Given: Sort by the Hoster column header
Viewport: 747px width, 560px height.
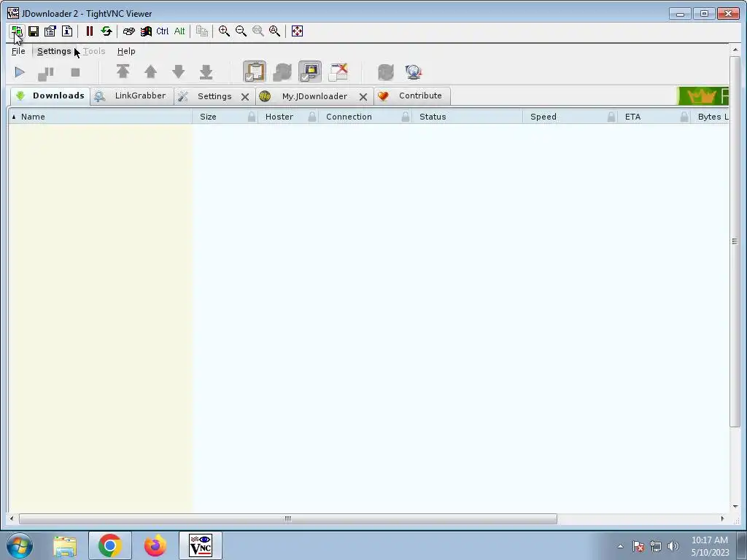Looking at the screenshot, I should pos(279,117).
